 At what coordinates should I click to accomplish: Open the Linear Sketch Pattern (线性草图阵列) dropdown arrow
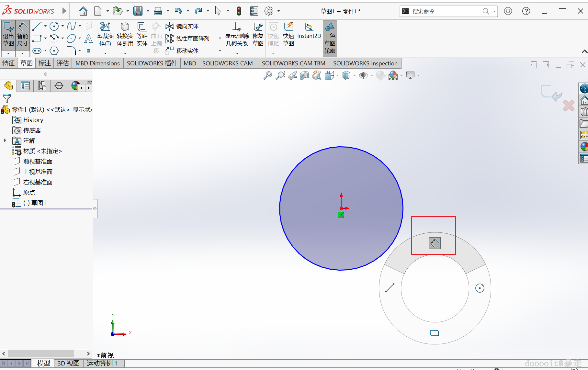tap(220, 39)
